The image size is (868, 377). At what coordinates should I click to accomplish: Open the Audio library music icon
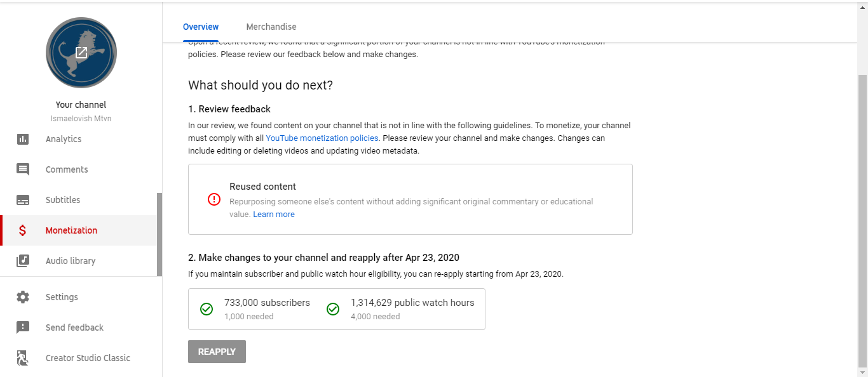(x=23, y=261)
